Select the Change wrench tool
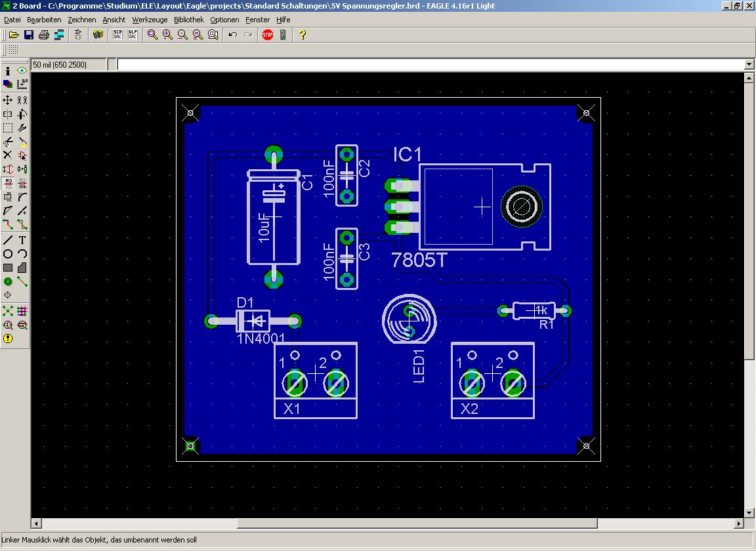 click(x=22, y=128)
